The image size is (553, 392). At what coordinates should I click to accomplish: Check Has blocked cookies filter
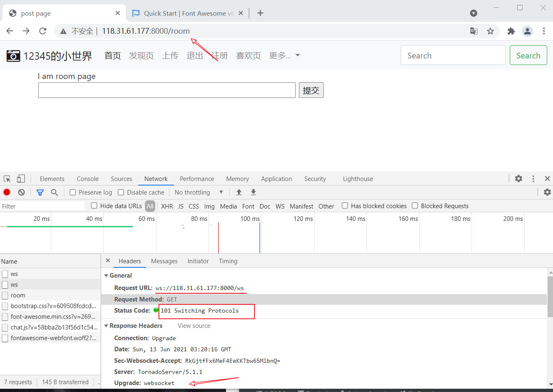click(345, 206)
